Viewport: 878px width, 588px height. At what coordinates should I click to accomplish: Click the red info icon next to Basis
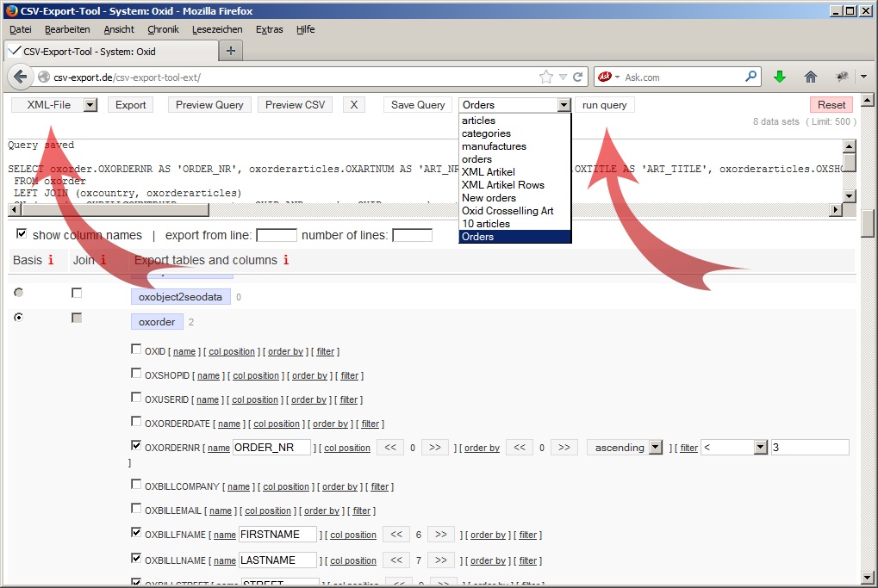(x=51, y=260)
